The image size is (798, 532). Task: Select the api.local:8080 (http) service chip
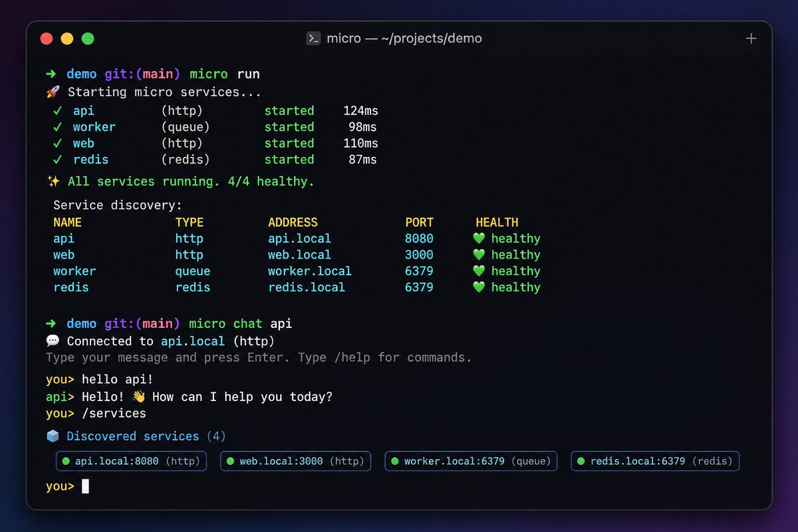132,461
